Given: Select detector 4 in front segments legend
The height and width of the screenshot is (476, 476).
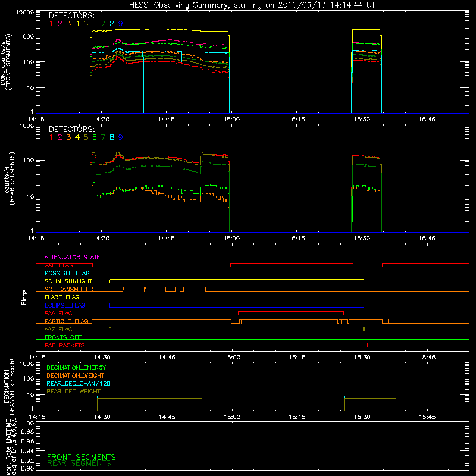Looking at the screenshot, I should pyautogui.click(x=77, y=24).
